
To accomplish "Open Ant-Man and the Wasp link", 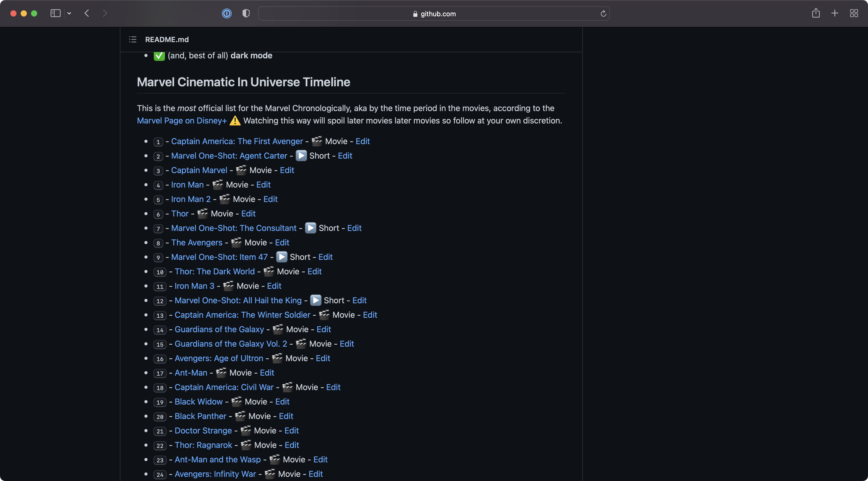I will pyautogui.click(x=218, y=460).
